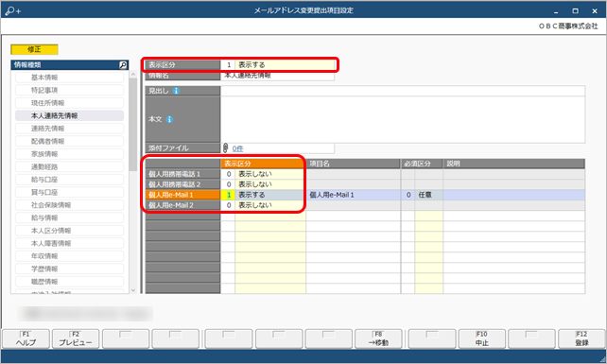
Task: Click the scroll-down arrow of the information list
Action: click(x=133, y=290)
